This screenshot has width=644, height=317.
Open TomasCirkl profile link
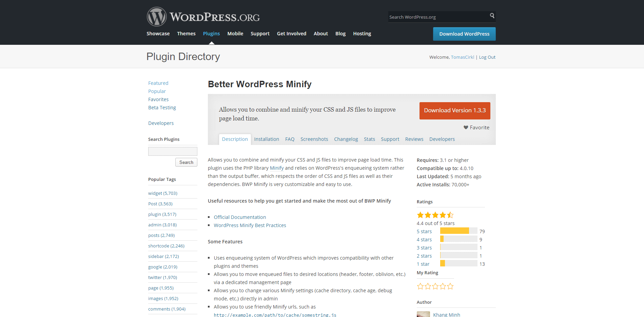point(463,57)
